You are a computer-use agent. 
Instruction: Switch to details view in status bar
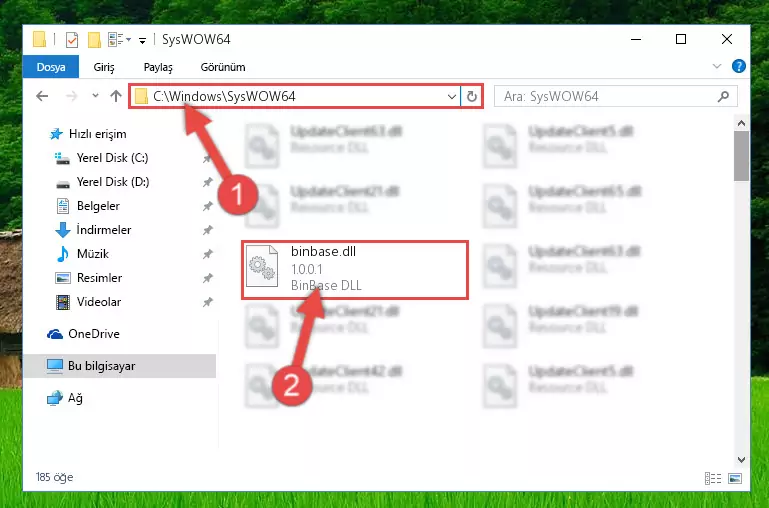point(713,478)
